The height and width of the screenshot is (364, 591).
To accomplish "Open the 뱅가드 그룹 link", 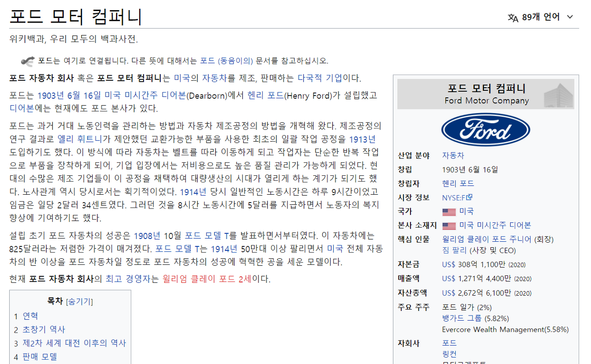I will 462,318.
